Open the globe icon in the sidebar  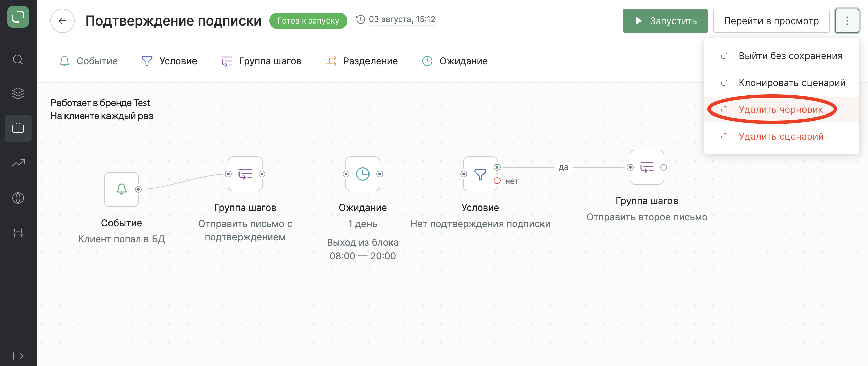point(18,198)
